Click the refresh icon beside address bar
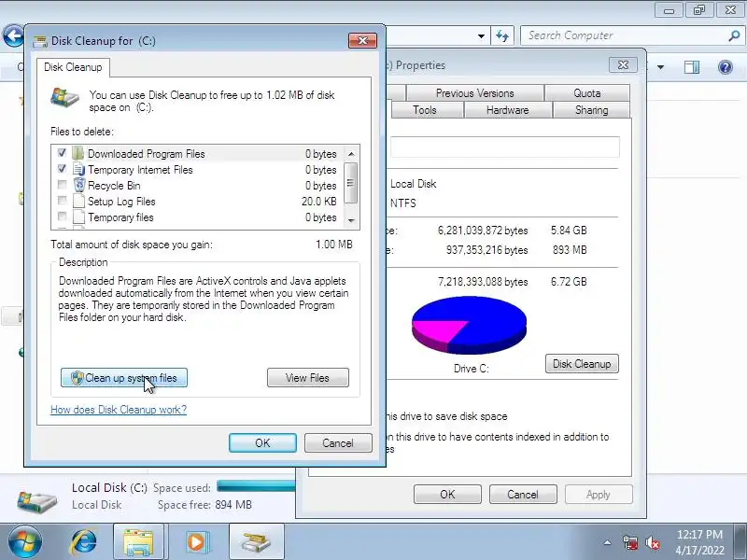 (x=502, y=35)
